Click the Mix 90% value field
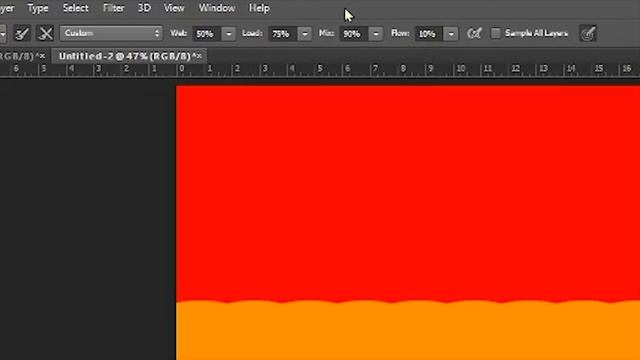 pyautogui.click(x=354, y=33)
